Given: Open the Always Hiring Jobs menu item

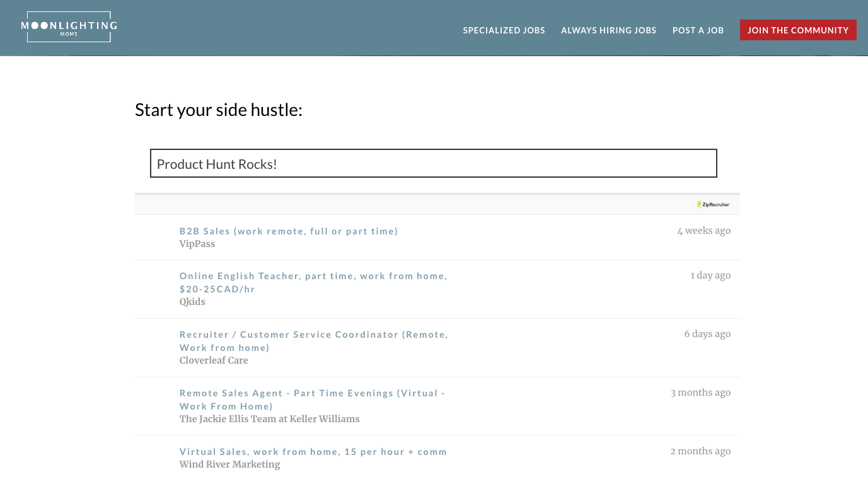Looking at the screenshot, I should tap(608, 30).
